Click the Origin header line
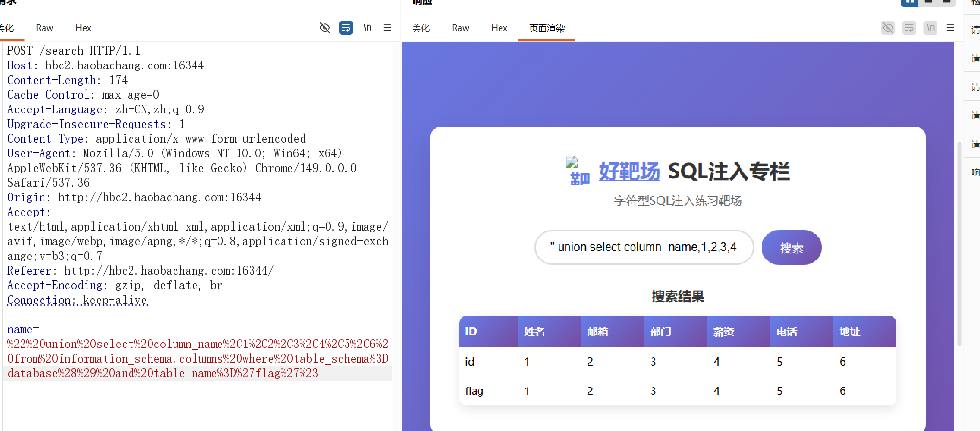Viewport: 980px width, 431px height. tap(134, 197)
